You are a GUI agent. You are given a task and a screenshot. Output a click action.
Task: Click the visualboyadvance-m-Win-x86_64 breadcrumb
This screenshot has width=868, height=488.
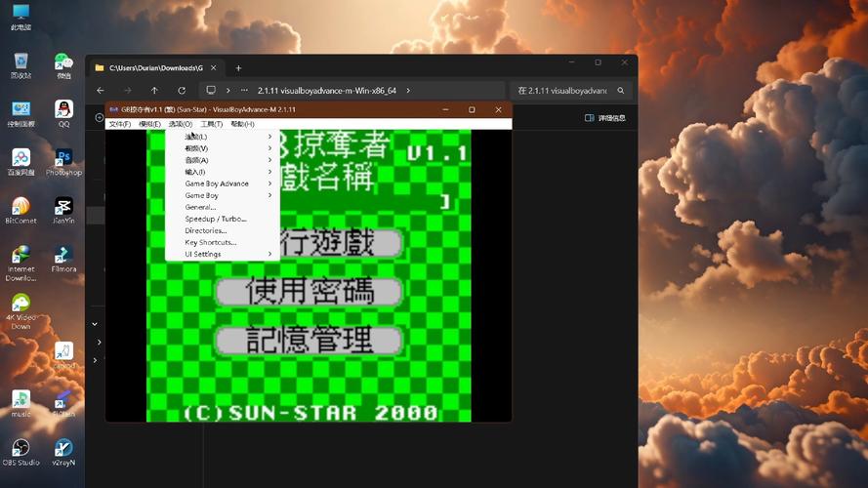pyautogui.click(x=327, y=90)
